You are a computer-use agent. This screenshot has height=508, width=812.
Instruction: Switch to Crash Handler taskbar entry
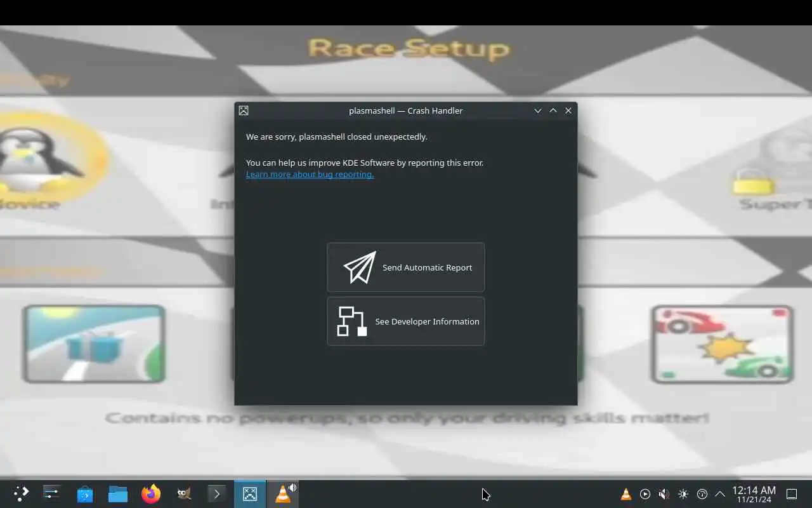[x=250, y=493]
